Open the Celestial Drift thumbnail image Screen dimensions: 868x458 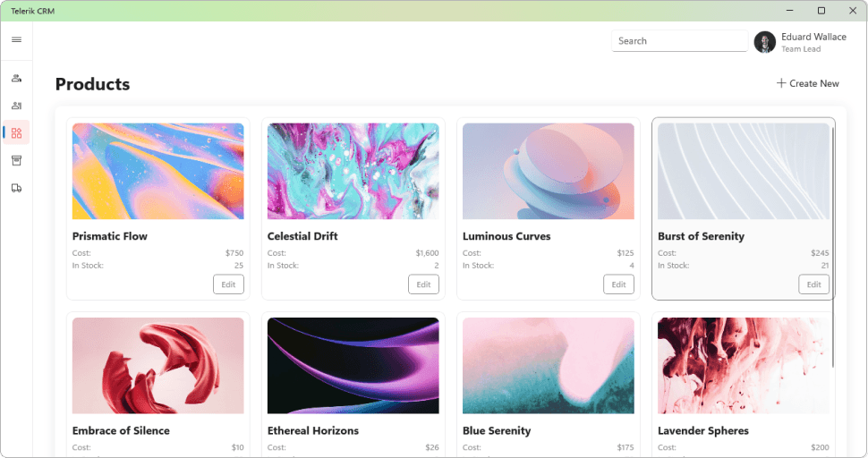click(x=353, y=171)
